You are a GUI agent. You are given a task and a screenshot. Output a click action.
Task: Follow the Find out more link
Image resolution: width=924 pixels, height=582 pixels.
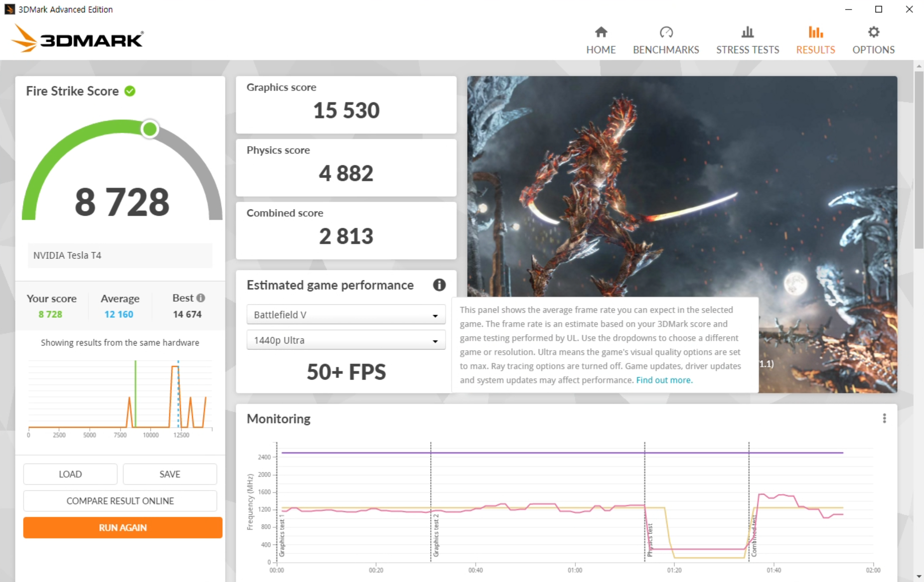pyautogui.click(x=664, y=380)
